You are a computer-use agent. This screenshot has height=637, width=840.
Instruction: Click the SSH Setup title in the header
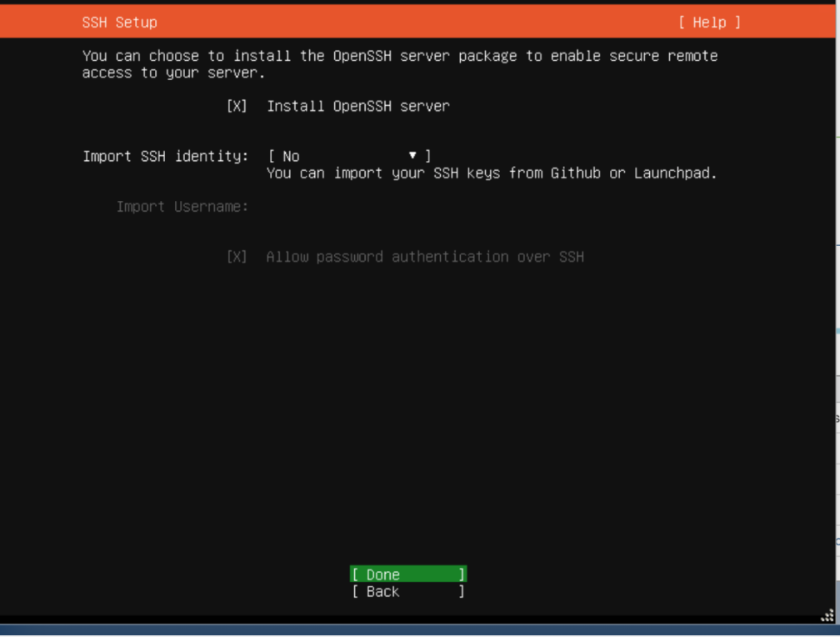(119, 23)
